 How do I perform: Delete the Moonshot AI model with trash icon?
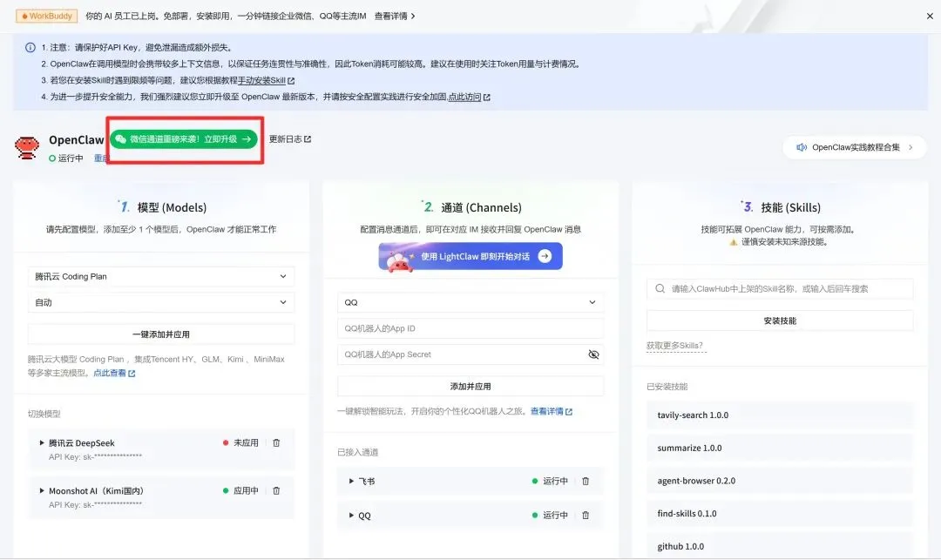click(x=276, y=490)
